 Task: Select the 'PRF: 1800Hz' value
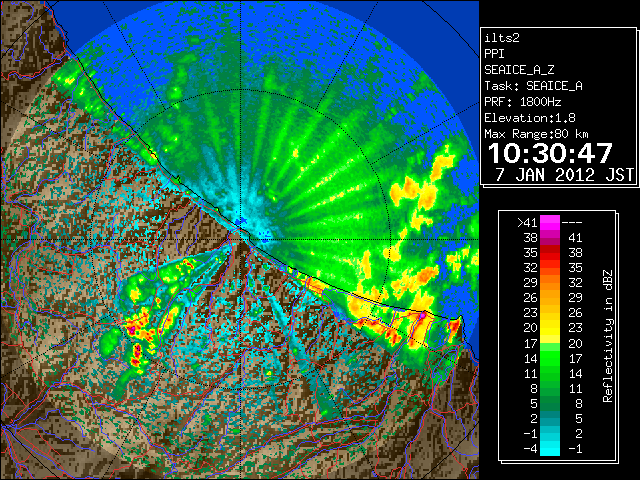[523, 102]
